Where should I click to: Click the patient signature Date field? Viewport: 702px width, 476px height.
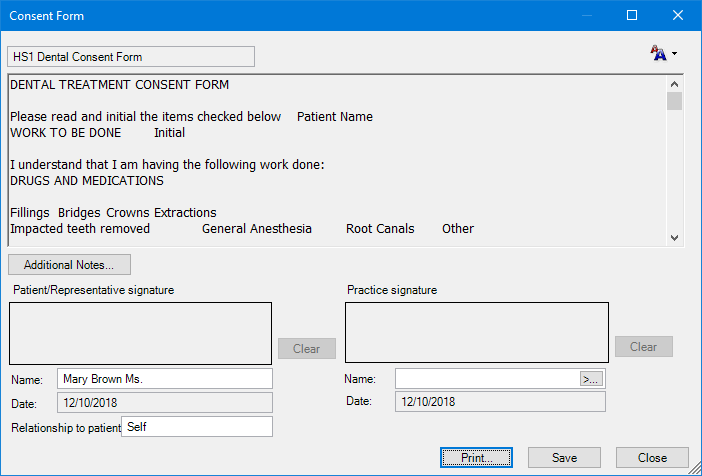(x=164, y=402)
